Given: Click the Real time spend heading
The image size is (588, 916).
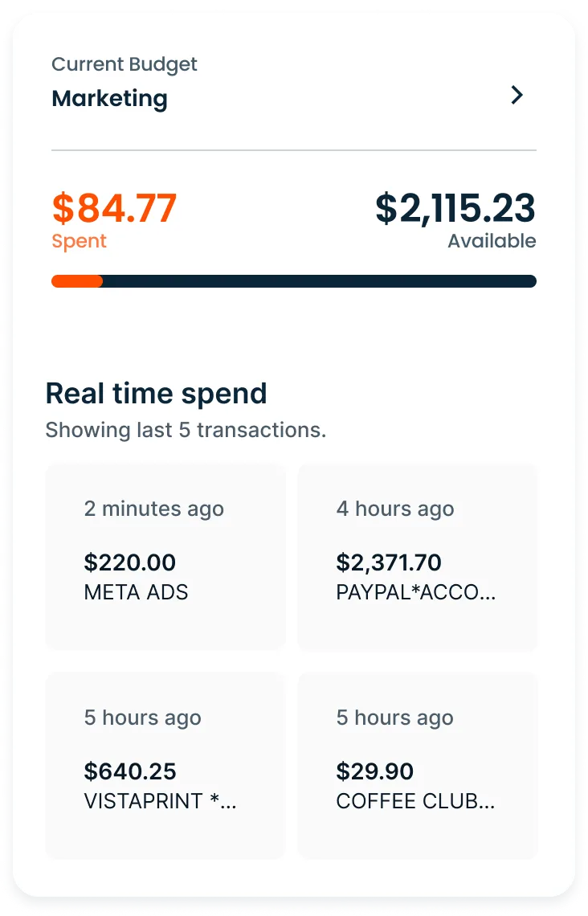Looking at the screenshot, I should [x=156, y=394].
